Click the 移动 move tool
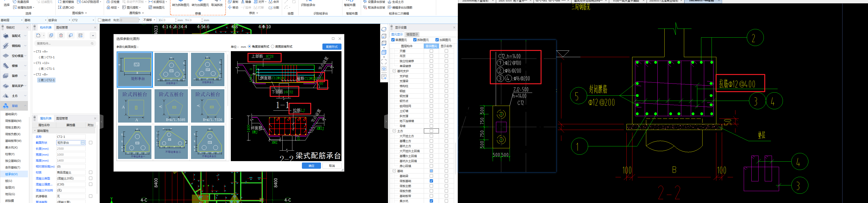The image size is (868, 203). pyautogui.click(x=233, y=7)
